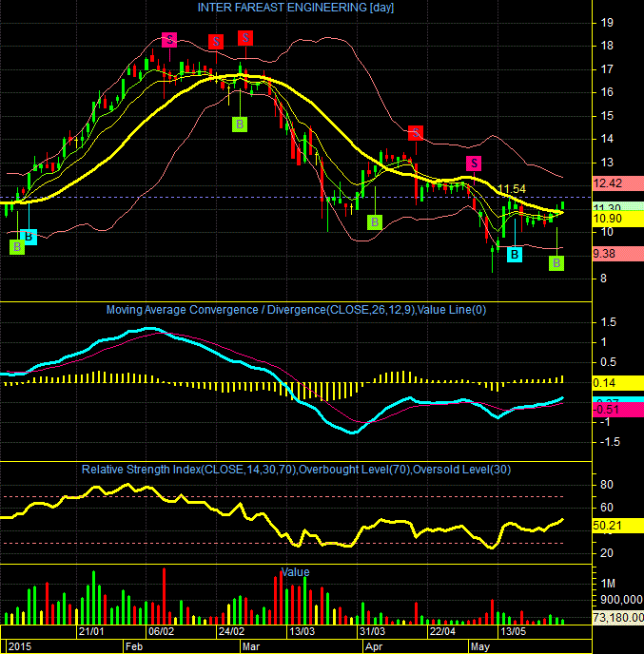Image resolution: width=644 pixels, height=654 pixels.
Task: Select the Apr month label
Action: (374, 646)
